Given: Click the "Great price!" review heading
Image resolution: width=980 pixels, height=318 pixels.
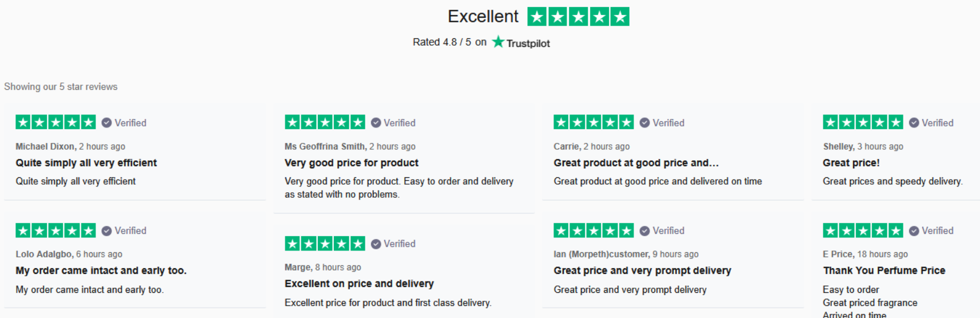Looking at the screenshot, I should click(851, 163).
